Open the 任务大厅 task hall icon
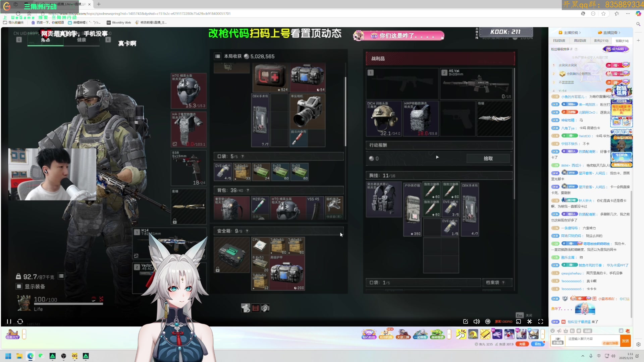This screenshot has width=644, height=362. [12, 334]
